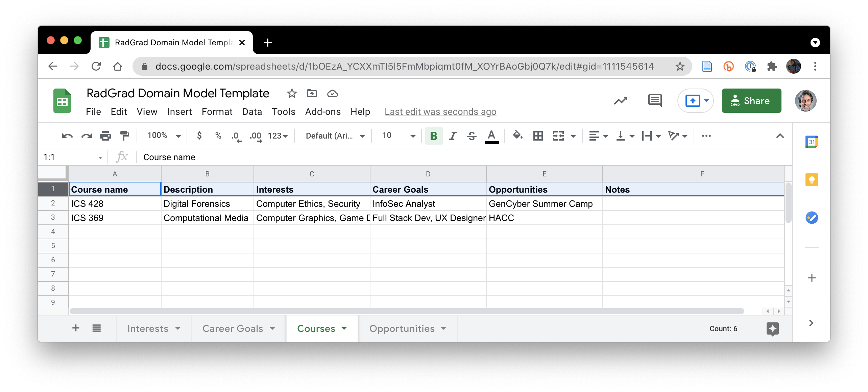This screenshot has width=868, height=392.
Task: Check the cloud save status icon
Action: (332, 93)
